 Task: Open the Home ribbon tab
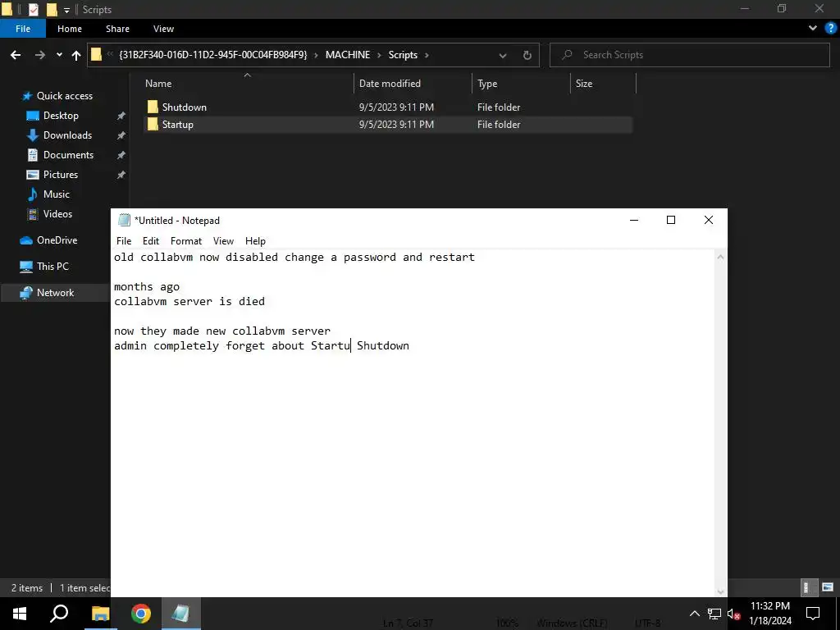[70, 29]
